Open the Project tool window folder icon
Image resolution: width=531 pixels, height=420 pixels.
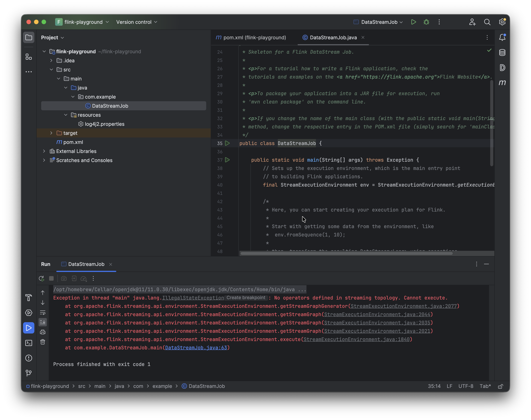pos(29,38)
